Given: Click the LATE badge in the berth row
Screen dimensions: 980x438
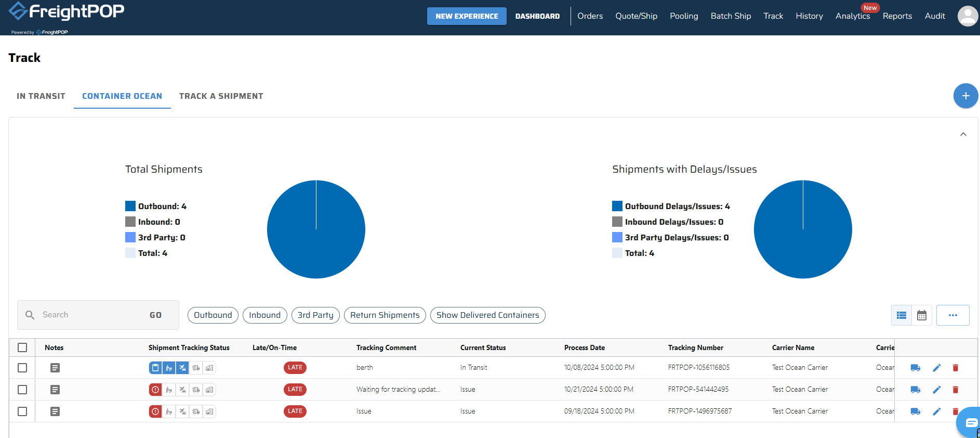Looking at the screenshot, I should pos(295,368).
